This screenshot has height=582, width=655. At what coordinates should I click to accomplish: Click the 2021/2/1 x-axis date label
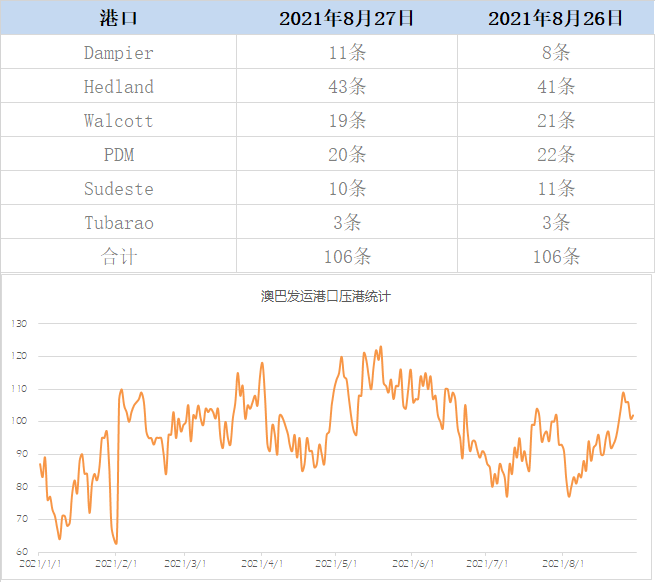[x=116, y=564]
